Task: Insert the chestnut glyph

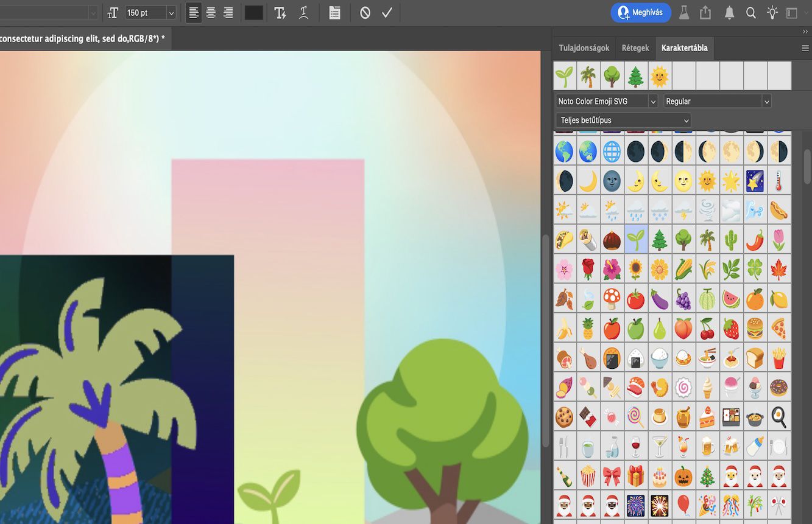Action: (612, 240)
